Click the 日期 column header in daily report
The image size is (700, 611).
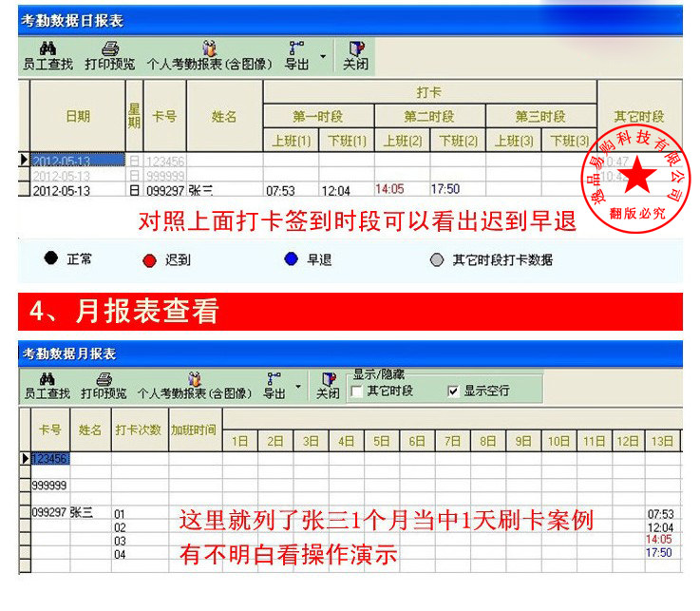78,117
